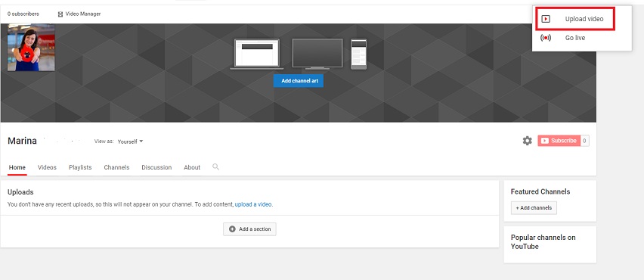Click the Upload video play icon
Image resolution: width=644 pixels, height=280 pixels.
coord(546,19)
